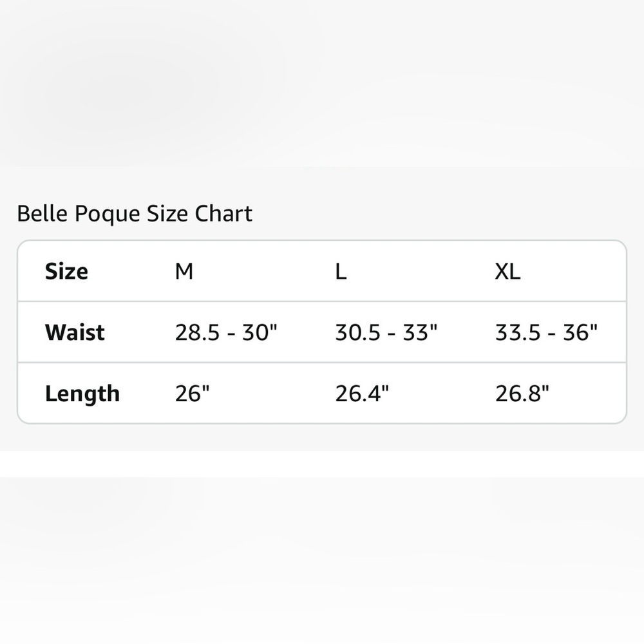This screenshot has width=644, height=644.
Task: Click the Length row label
Action: click(x=82, y=393)
